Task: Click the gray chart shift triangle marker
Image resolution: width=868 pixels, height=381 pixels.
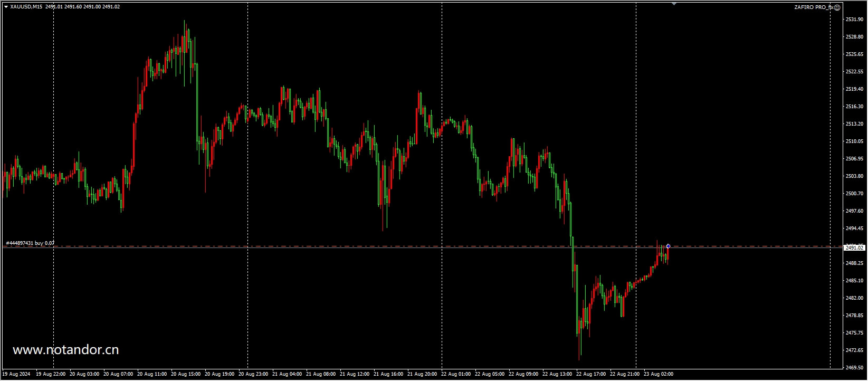Action: coord(674,4)
